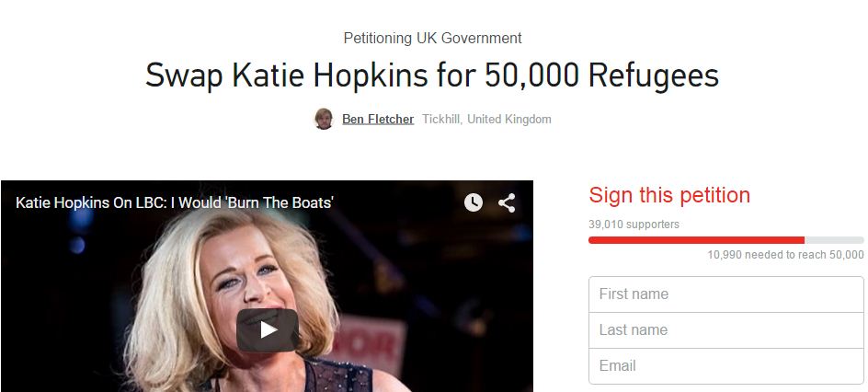Click Ben Fletcher's profile avatar
This screenshot has width=868, height=392.
pos(324,119)
